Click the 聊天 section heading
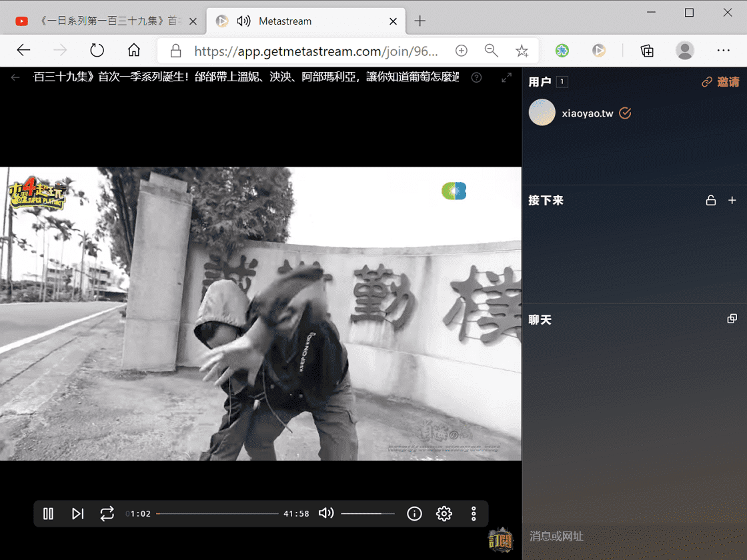The width and height of the screenshot is (747, 560). [540, 319]
